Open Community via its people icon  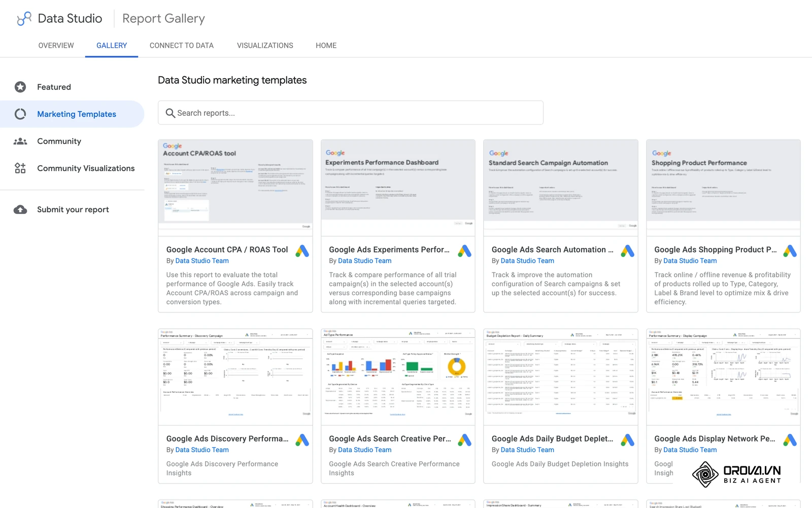[x=20, y=141]
